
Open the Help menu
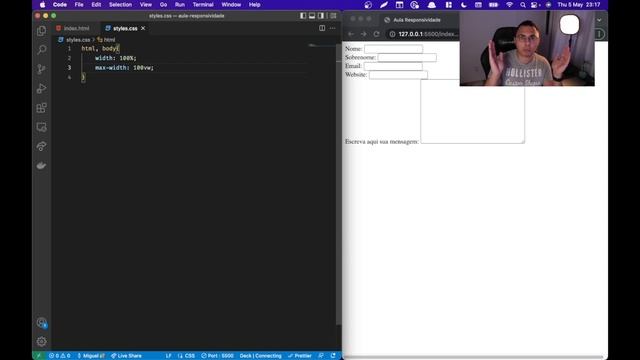coord(254,4)
